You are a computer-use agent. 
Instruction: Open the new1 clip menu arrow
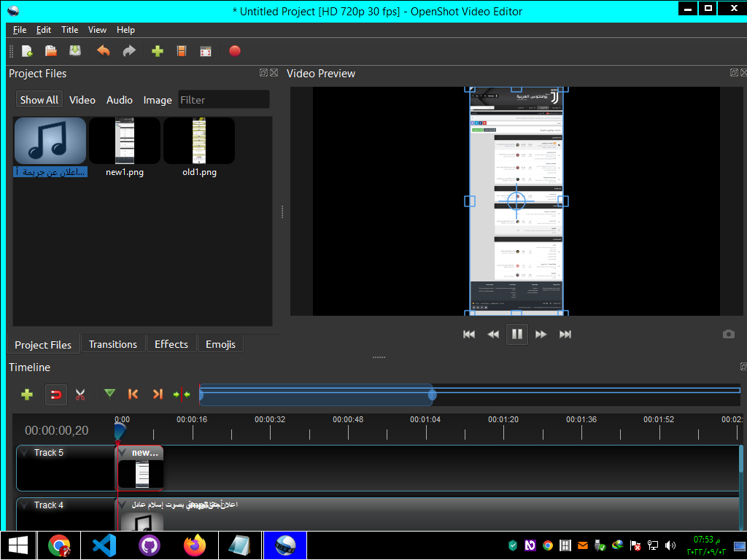pos(123,452)
